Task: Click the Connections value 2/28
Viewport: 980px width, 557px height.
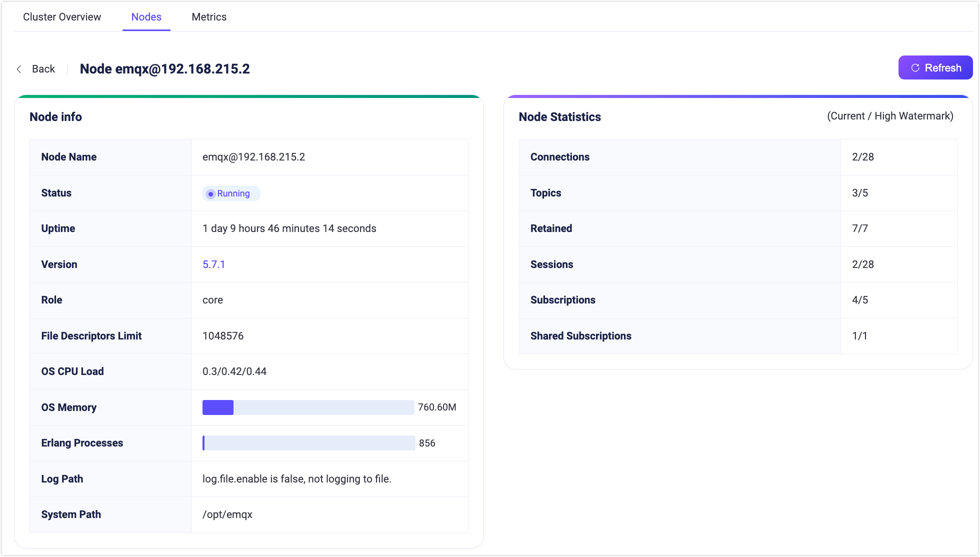Action: tap(862, 157)
